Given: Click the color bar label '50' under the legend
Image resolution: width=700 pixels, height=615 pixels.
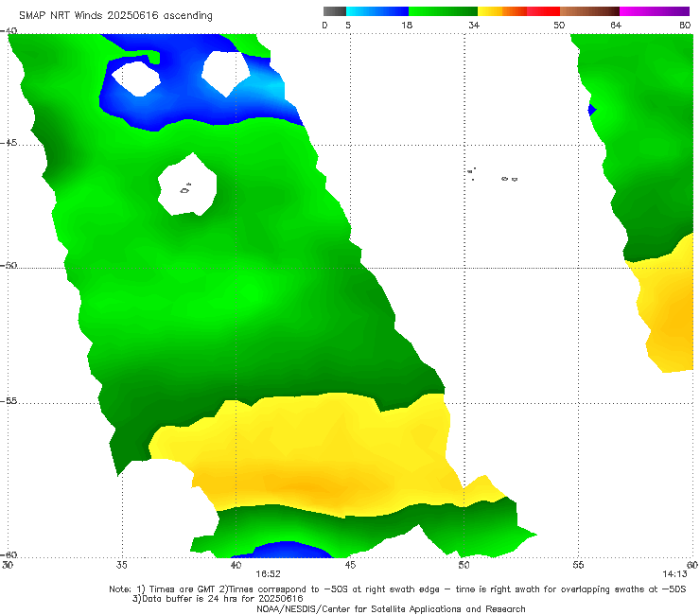Looking at the screenshot, I should pos(559,26).
